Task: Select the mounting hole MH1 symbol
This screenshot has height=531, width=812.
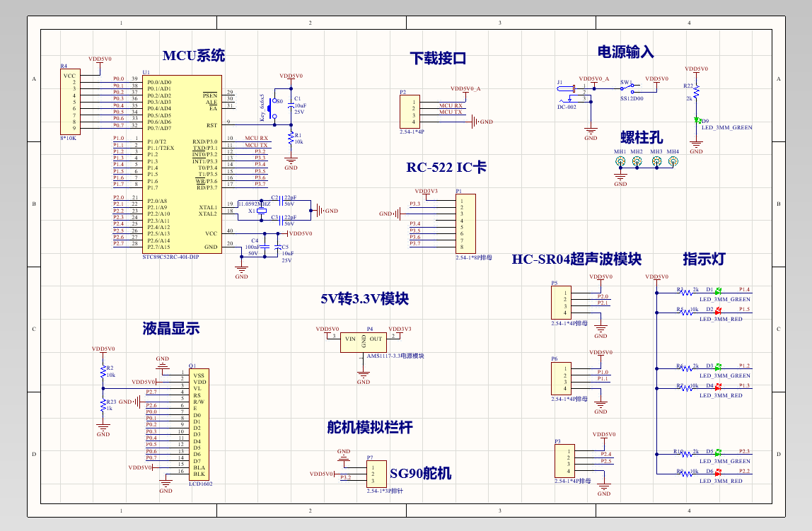Action: click(620, 161)
